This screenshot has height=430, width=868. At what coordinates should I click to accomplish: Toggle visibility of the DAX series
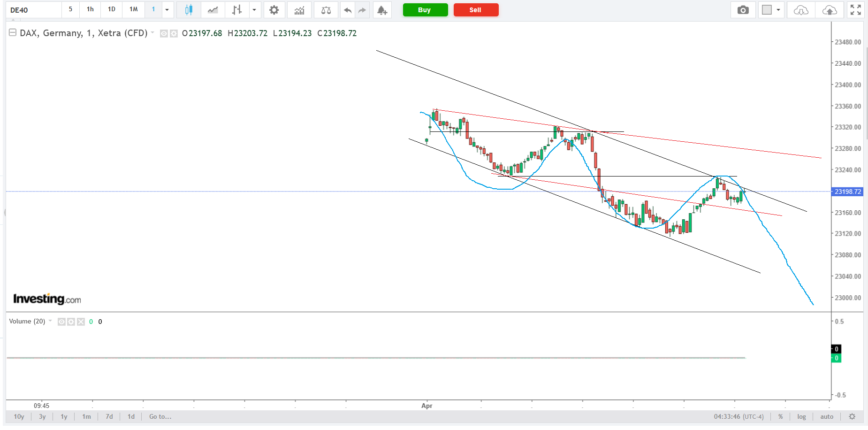point(164,33)
